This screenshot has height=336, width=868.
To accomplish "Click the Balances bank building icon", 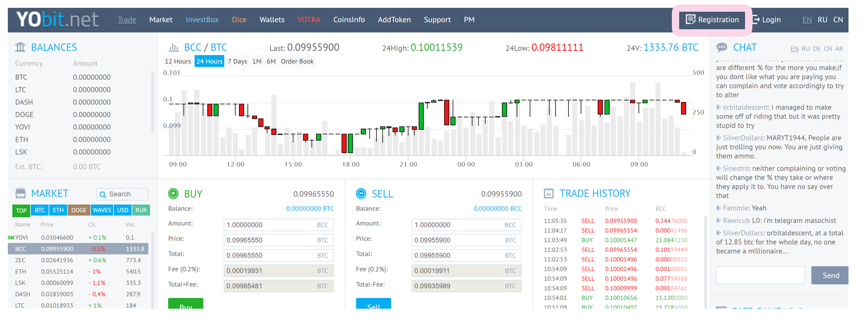I will [x=20, y=47].
